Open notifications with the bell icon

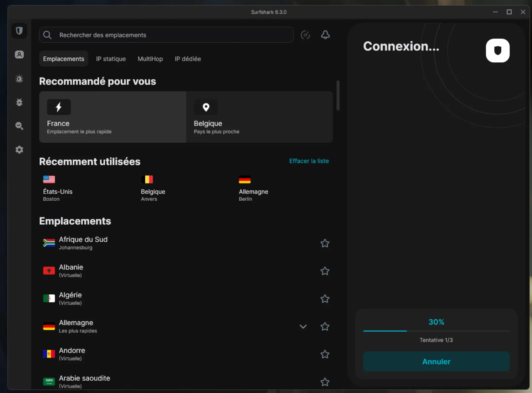[325, 35]
